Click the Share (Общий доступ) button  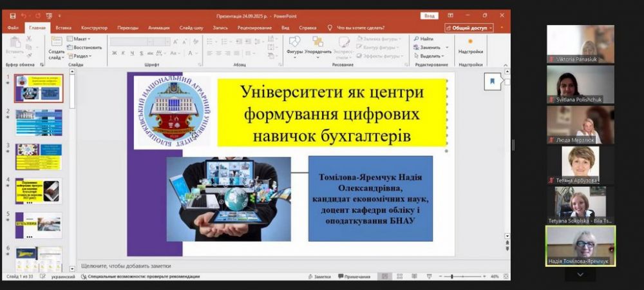pos(469,28)
